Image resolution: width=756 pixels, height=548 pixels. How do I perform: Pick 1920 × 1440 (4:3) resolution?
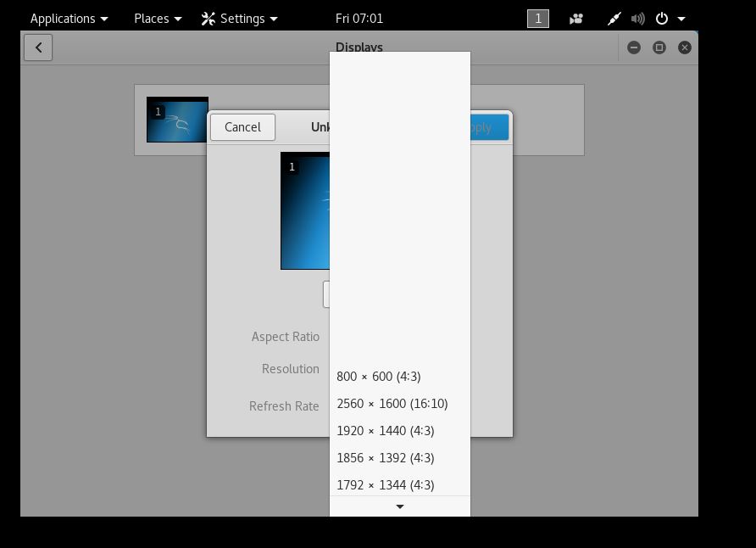386,431
